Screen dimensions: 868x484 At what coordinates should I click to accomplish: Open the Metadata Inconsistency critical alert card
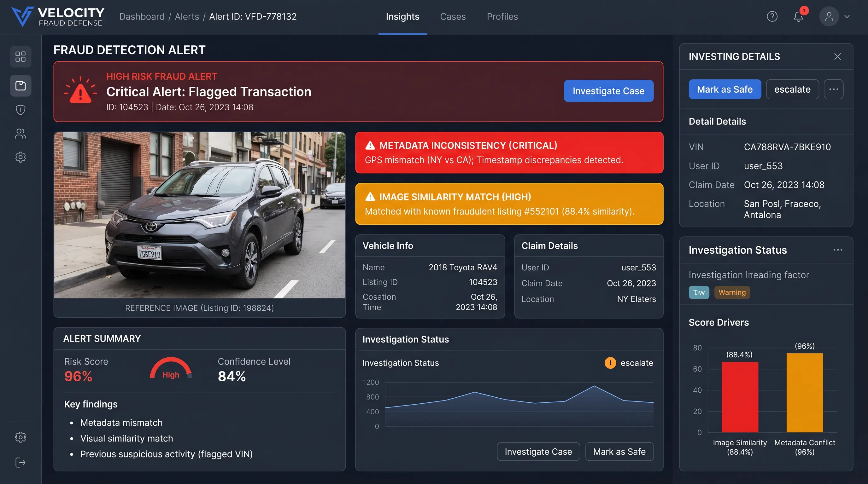coord(509,153)
